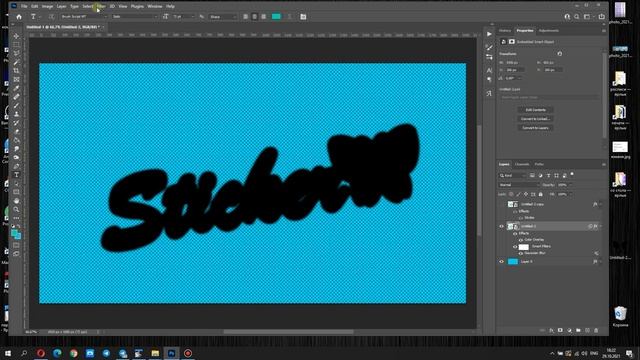Image resolution: width=640 pixels, height=360 pixels.
Task: Click the Search icon at top right
Action: (576, 17)
